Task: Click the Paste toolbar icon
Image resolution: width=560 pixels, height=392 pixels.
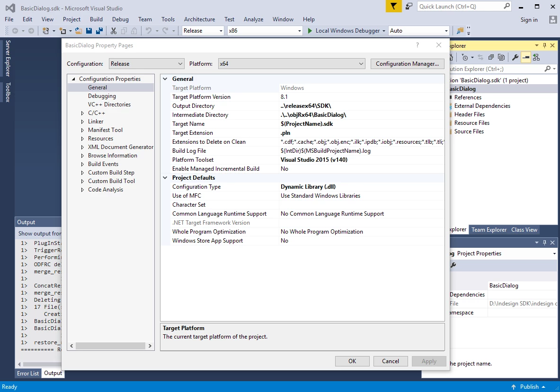Action: tap(134, 31)
